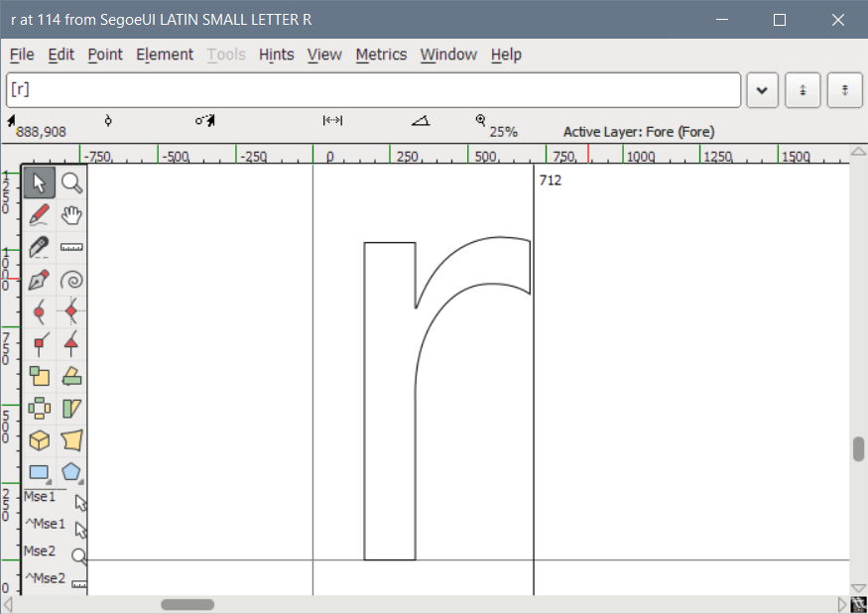
Task: Choose the 3D Rotate cube tool
Action: pyautogui.click(x=39, y=439)
